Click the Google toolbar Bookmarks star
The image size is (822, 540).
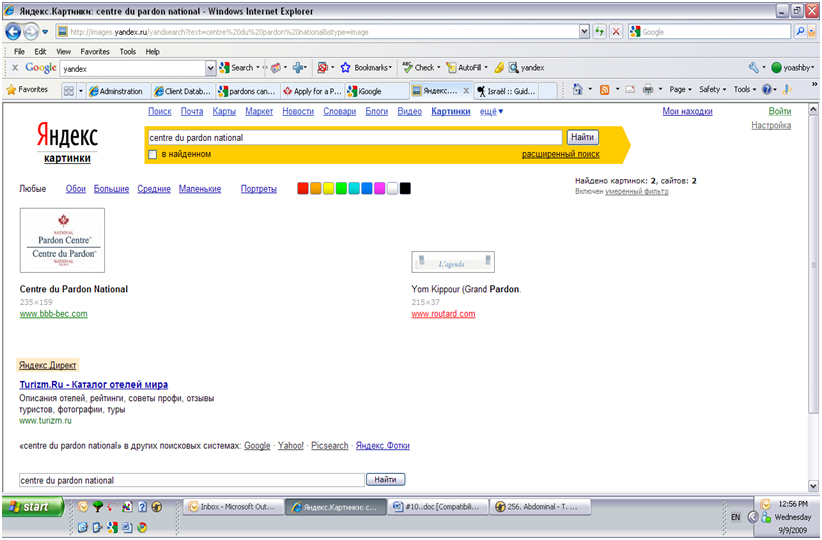pyautogui.click(x=345, y=68)
